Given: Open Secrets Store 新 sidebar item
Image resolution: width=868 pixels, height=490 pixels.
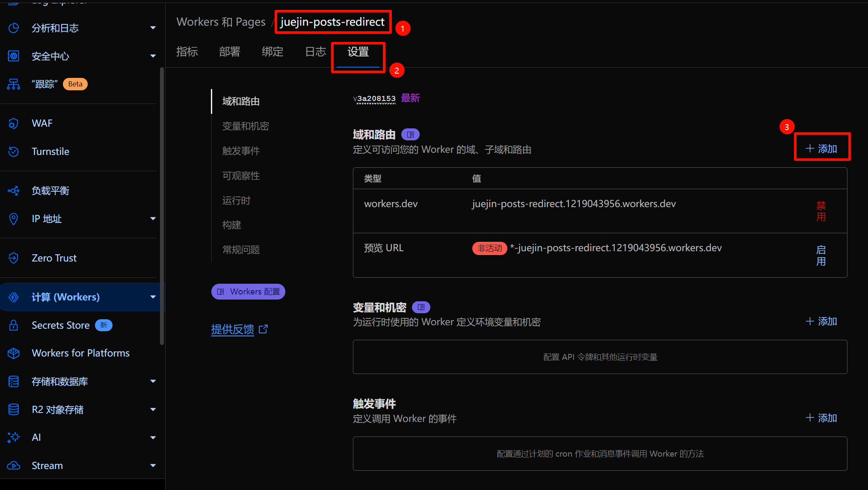Looking at the screenshot, I should pos(80,325).
